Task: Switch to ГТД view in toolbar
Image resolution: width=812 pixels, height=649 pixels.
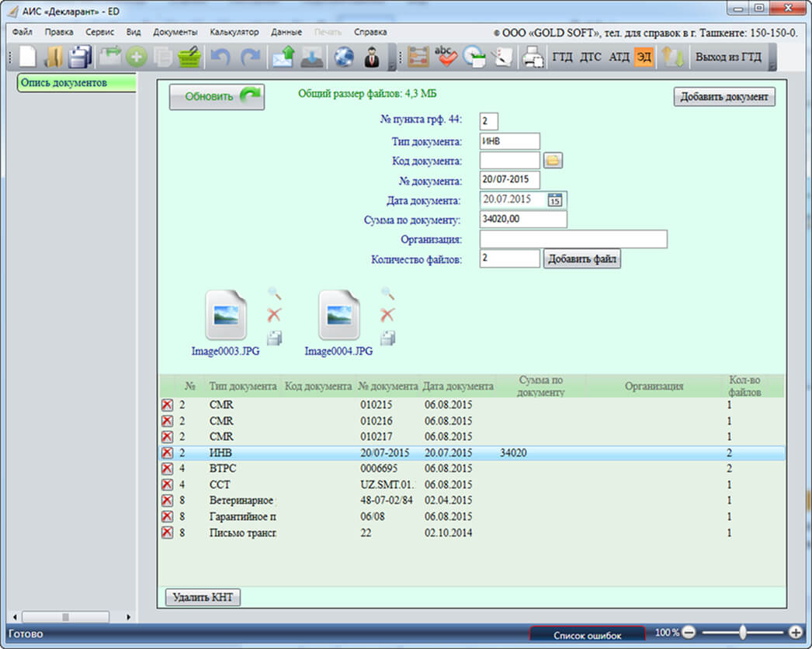Action: (x=562, y=57)
